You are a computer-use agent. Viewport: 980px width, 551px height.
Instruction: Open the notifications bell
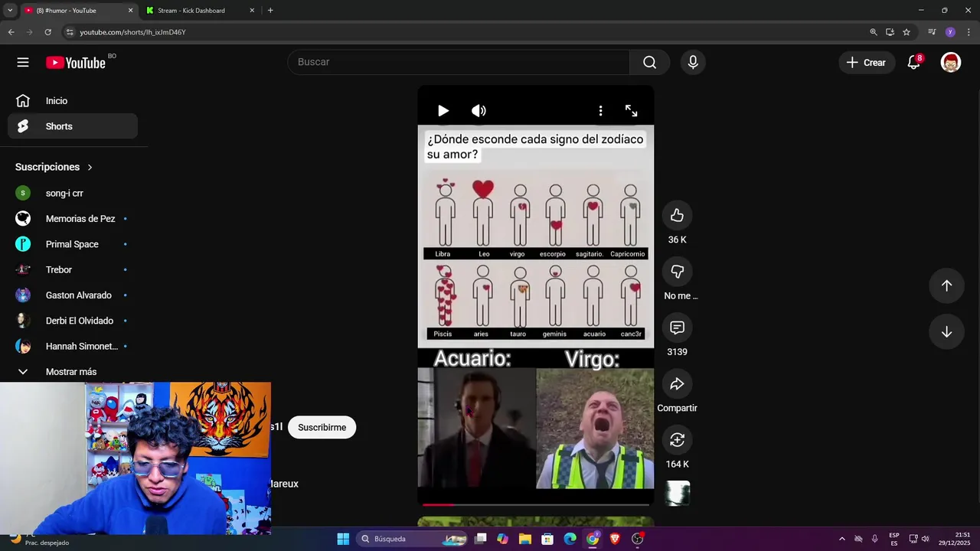pos(913,63)
